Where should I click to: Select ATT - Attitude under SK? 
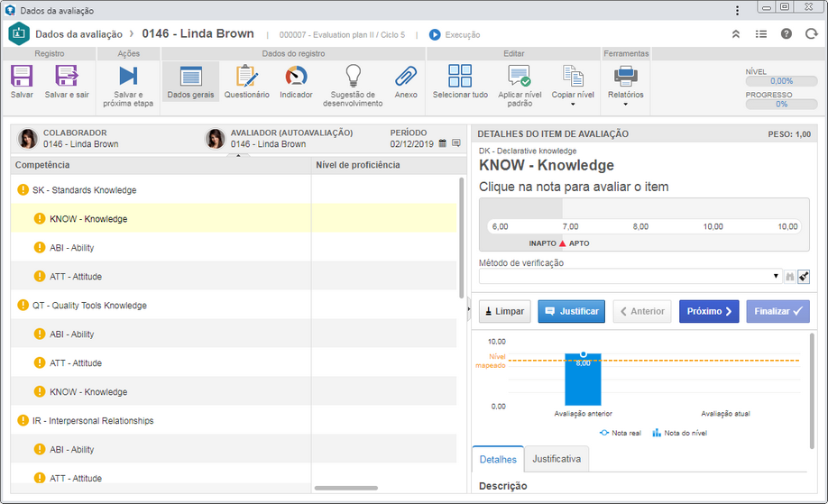[x=234, y=277]
